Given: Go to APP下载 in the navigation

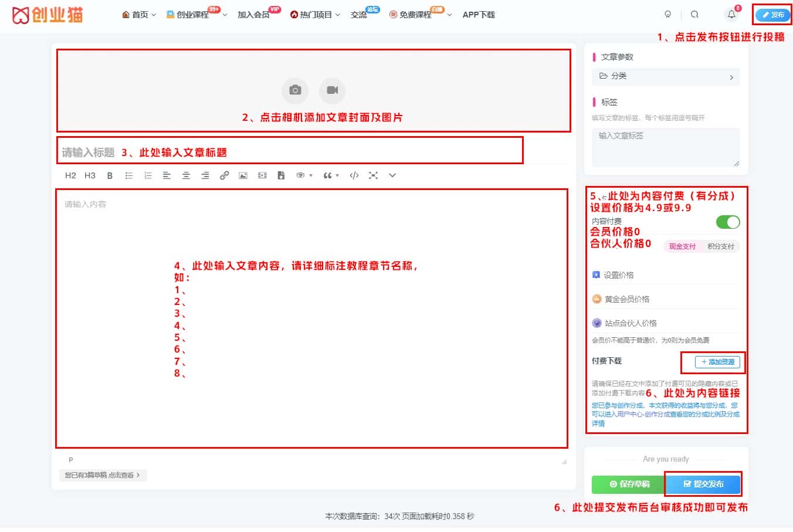Looking at the screenshot, I should 479,14.
